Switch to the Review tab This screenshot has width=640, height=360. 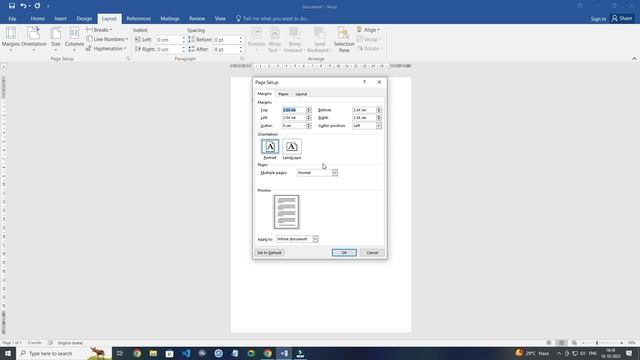[x=197, y=19]
